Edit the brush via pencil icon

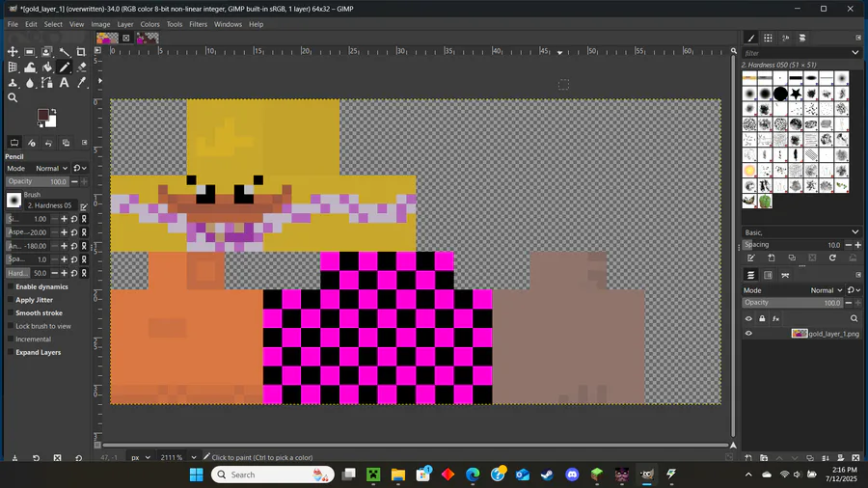[84, 206]
